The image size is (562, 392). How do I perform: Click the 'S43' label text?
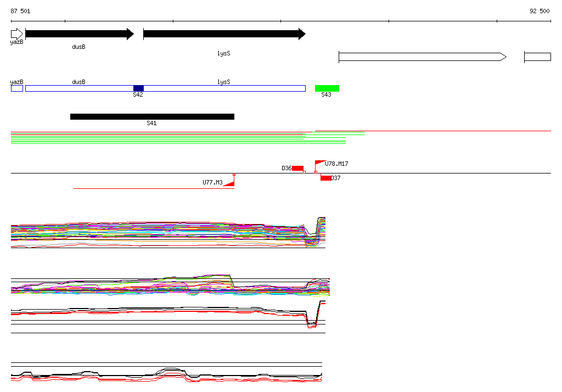click(x=326, y=94)
